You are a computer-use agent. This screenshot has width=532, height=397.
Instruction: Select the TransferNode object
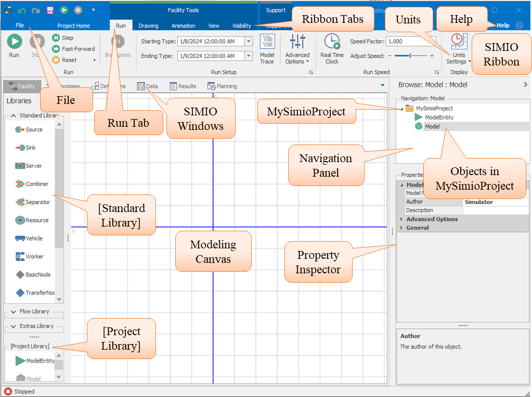tap(35, 293)
